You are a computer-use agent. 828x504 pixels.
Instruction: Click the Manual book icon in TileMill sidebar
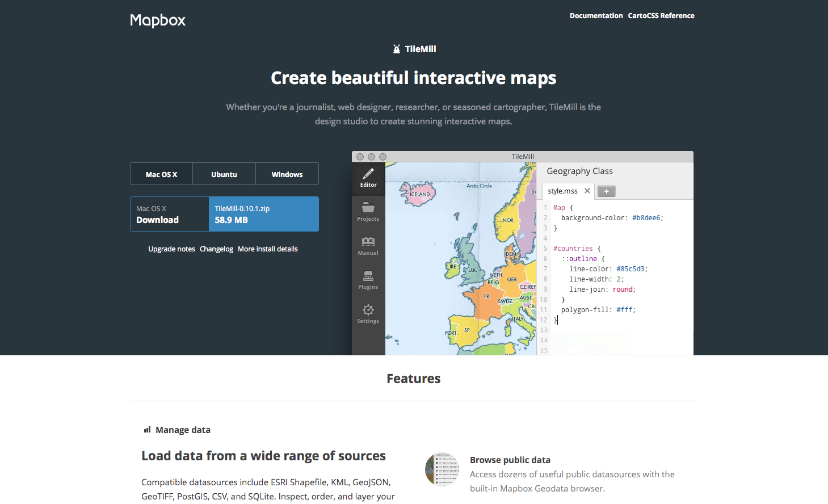(368, 242)
